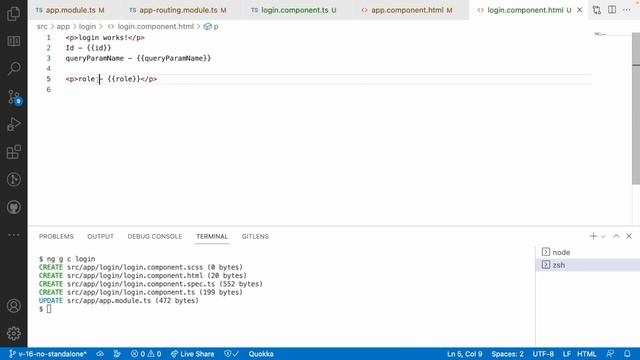This screenshot has height=360, width=640.
Task: Open changes compare icon in editor toolbar
Action: tap(597, 10)
